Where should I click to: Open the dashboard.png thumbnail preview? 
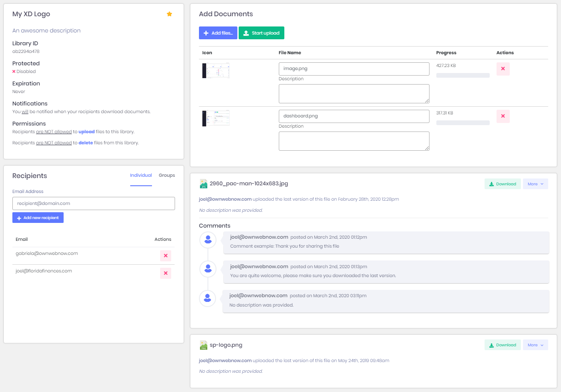click(216, 118)
